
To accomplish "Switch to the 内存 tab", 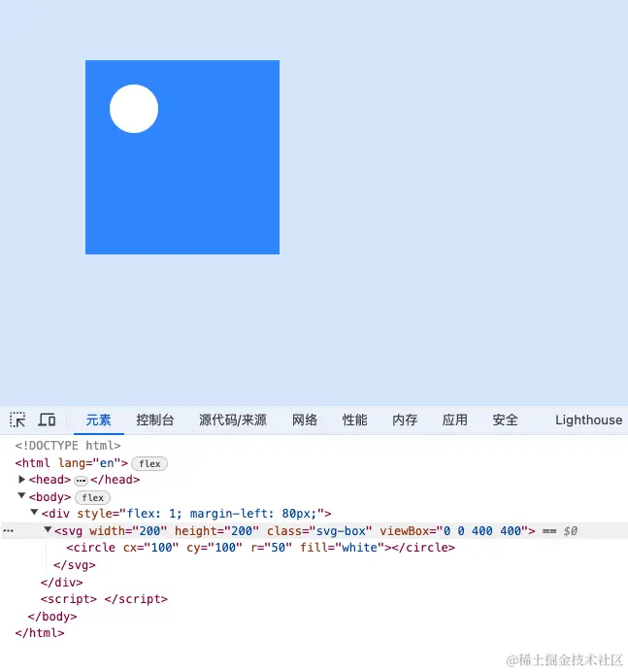I will (x=405, y=420).
